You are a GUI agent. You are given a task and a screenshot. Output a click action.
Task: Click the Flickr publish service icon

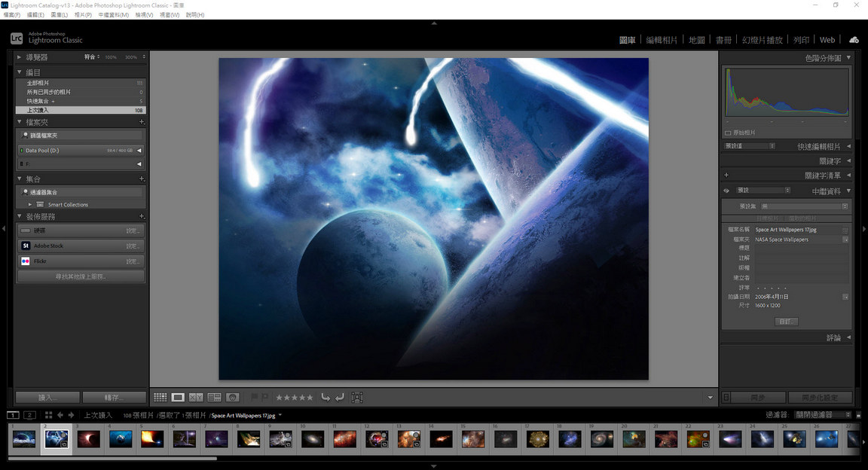coord(24,261)
